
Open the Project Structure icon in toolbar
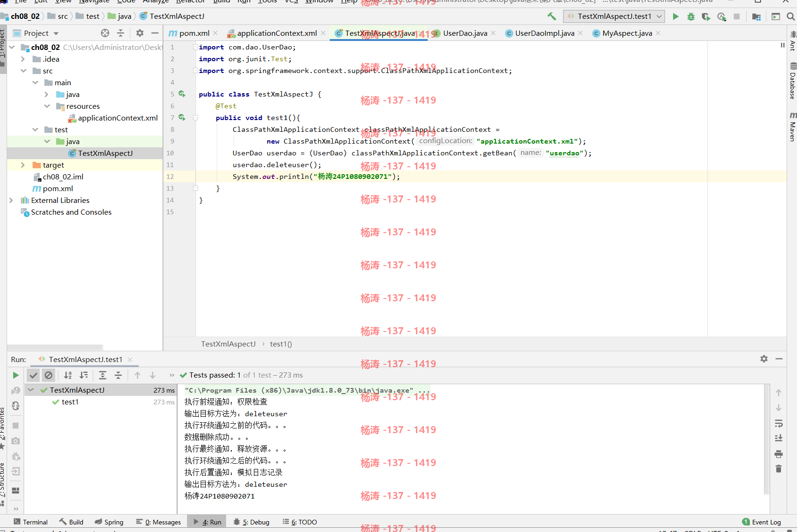pyautogui.click(x=756, y=16)
